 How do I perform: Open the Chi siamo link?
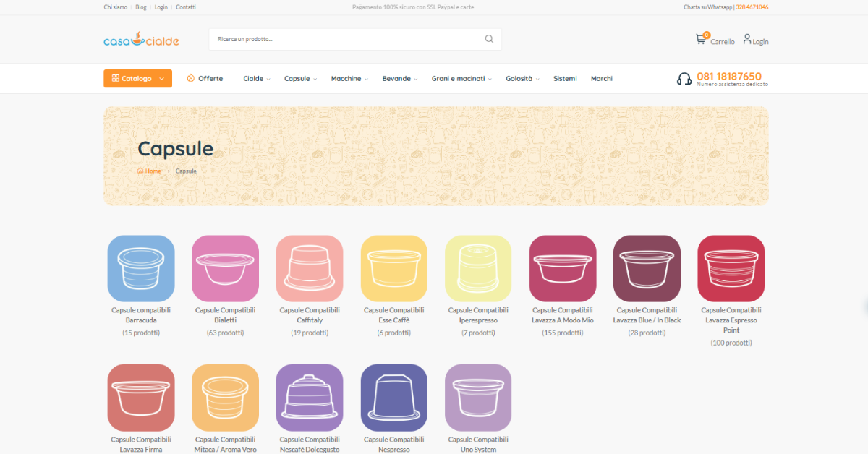(x=115, y=7)
